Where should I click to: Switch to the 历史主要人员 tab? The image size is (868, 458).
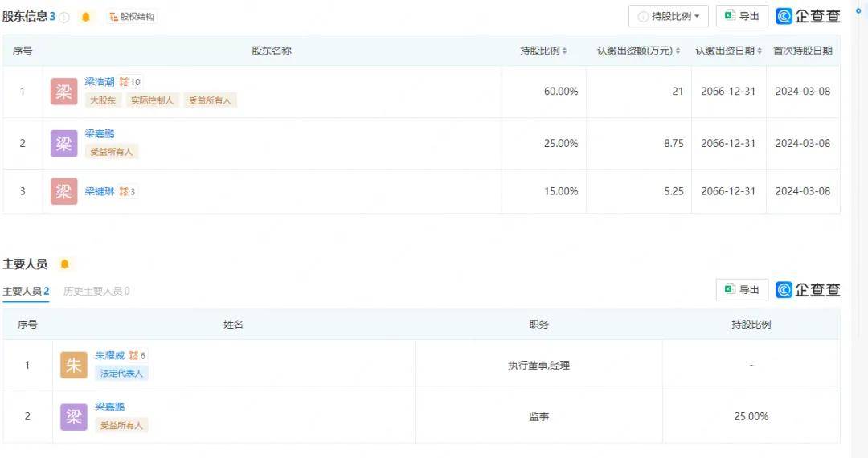point(96,291)
